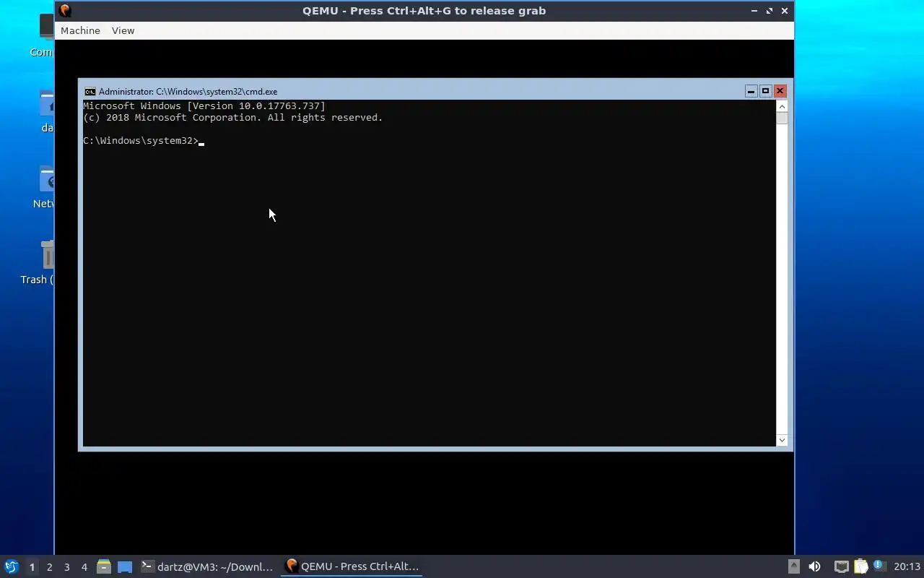Click the cmd scrollbar down arrow
The height and width of the screenshot is (578, 924).
click(x=782, y=440)
